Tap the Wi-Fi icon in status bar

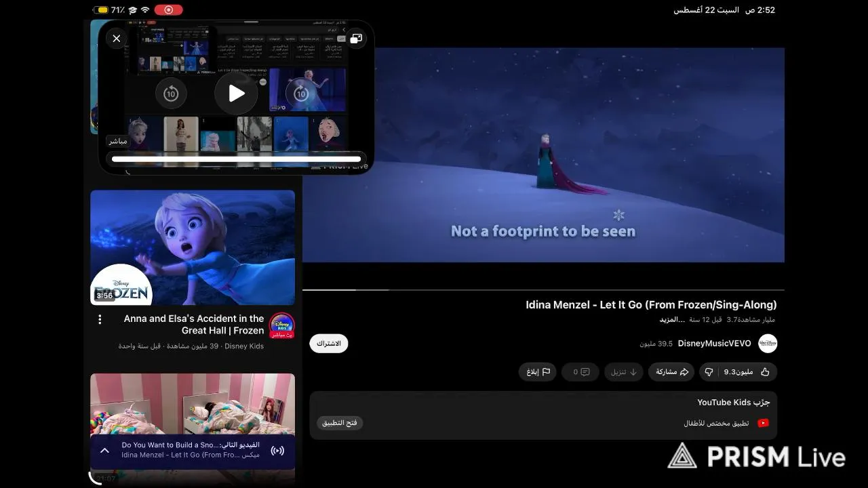coord(145,10)
